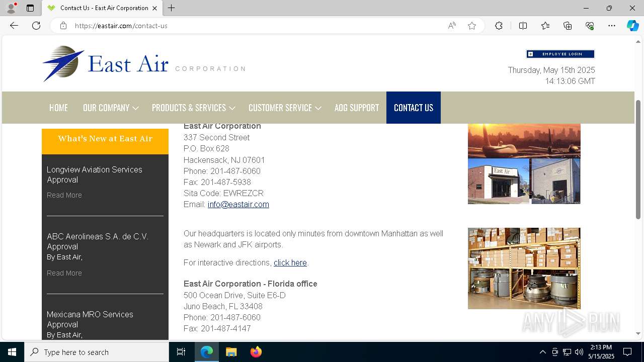Image resolution: width=644 pixels, height=362 pixels.
Task: Click the Hackensack phone number 201-487-6060
Action: tap(235, 171)
